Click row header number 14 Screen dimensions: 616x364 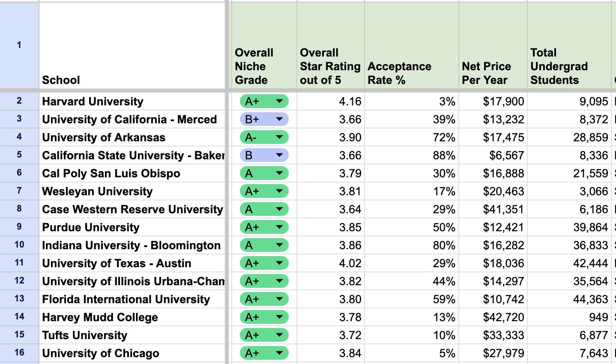click(x=19, y=317)
